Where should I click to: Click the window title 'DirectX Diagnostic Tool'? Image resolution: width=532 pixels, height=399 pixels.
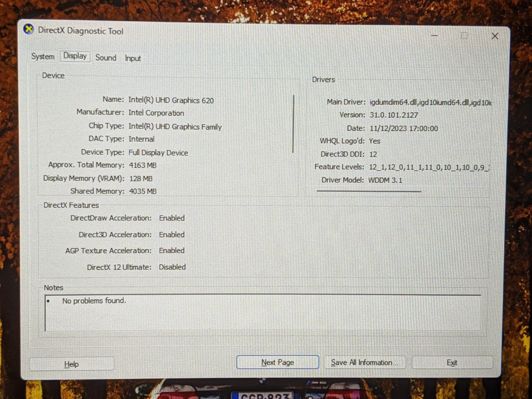pos(80,31)
